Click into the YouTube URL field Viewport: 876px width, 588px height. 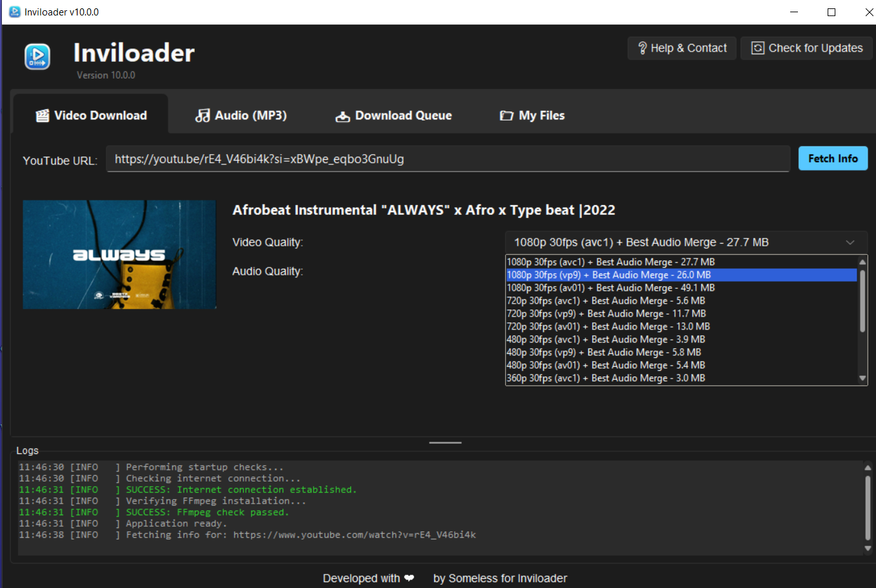coord(448,159)
